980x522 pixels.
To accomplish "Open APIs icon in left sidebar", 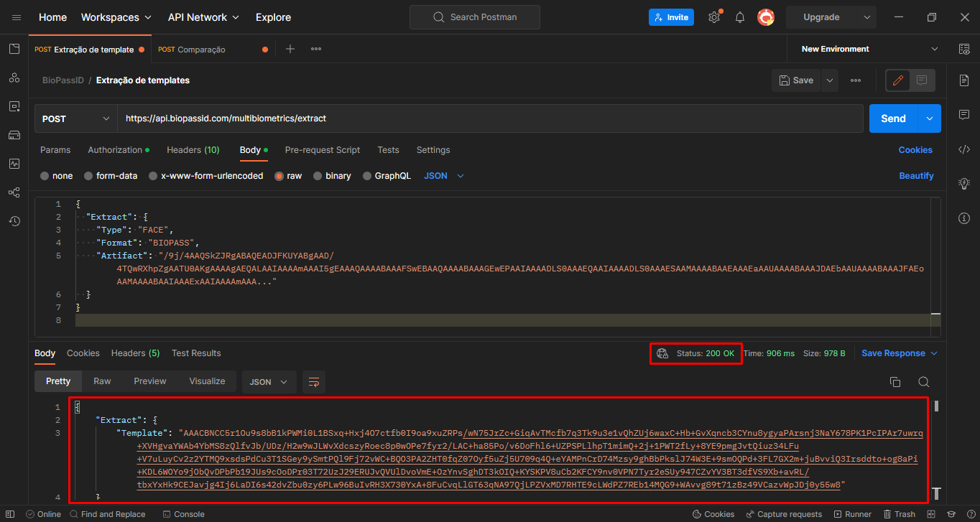I will (x=14, y=78).
